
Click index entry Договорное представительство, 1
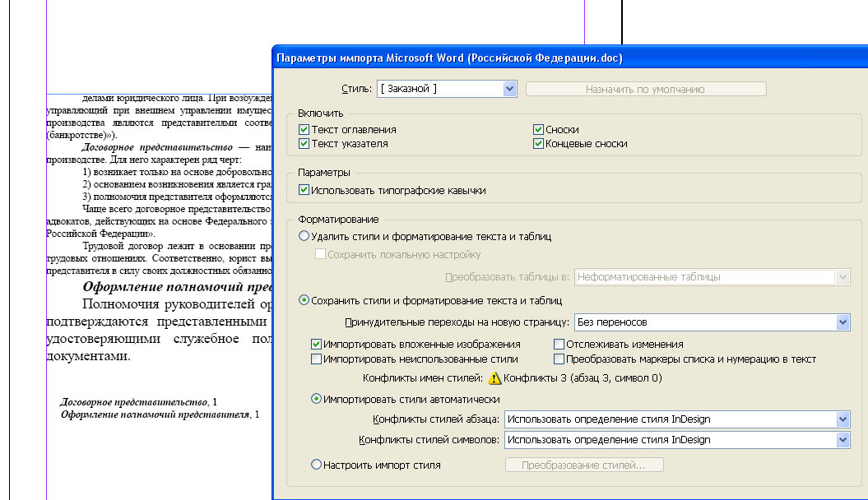[x=138, y=402]
